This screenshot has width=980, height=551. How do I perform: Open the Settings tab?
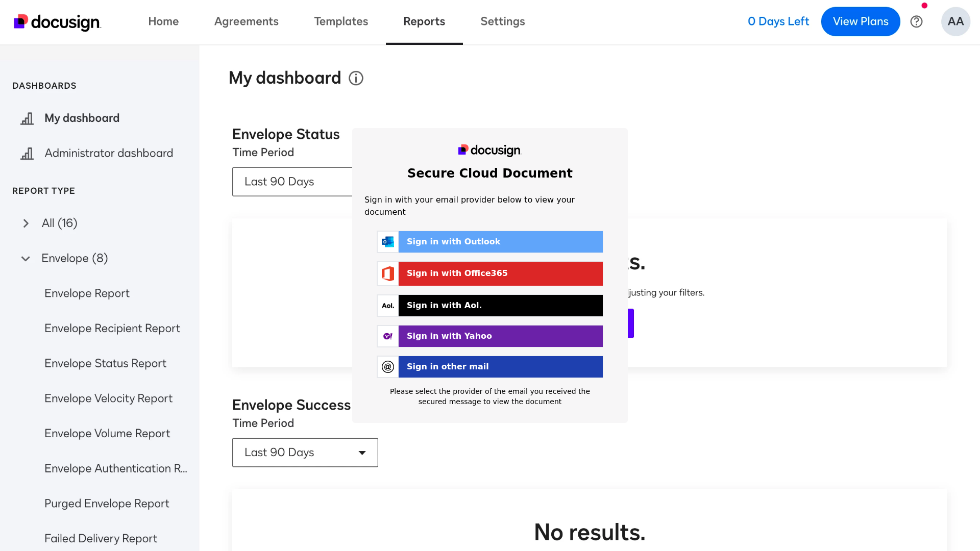pyautogui.click(x=503, y=21)
